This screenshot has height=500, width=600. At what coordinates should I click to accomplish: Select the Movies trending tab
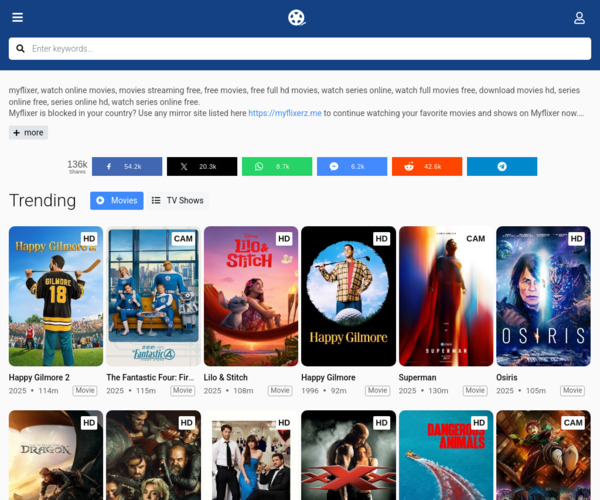pyautogui.click(x=117, y=200)
